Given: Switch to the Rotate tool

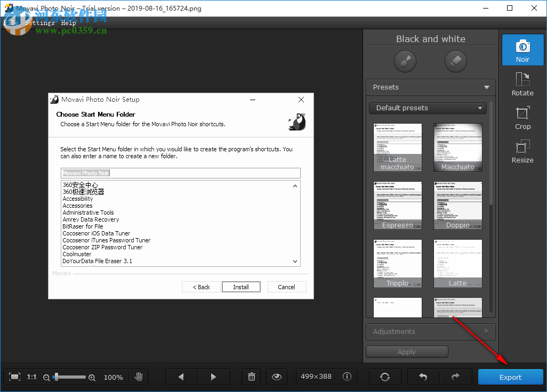Looking at the screenshot, I should pyautogui.click(x=522, y=84).
